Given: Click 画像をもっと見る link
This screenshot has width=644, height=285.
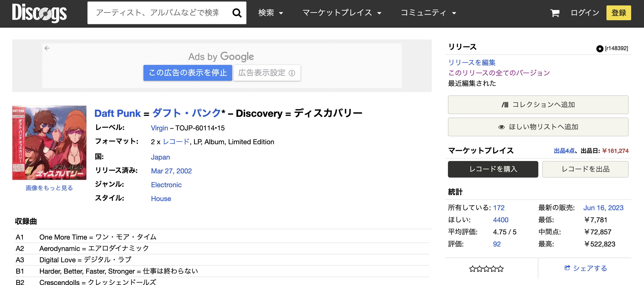Looking at the screenshot, I should (49, 188).
